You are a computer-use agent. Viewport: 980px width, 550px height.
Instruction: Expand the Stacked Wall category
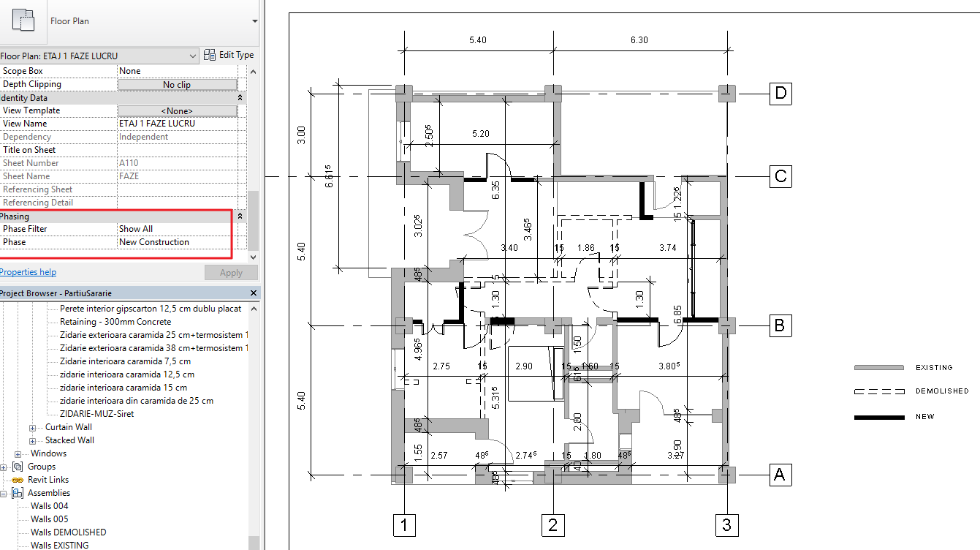(31, 440)
